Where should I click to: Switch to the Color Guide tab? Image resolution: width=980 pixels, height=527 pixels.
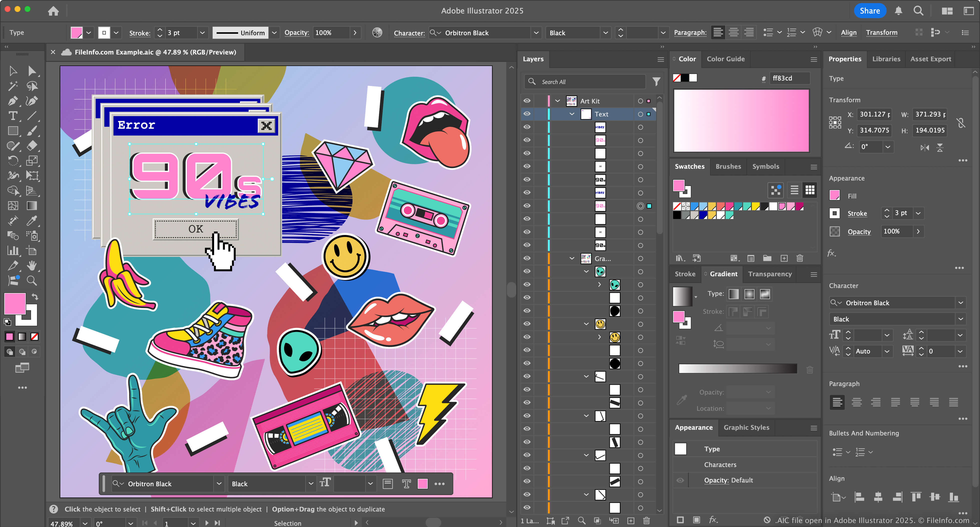(725, 59)
